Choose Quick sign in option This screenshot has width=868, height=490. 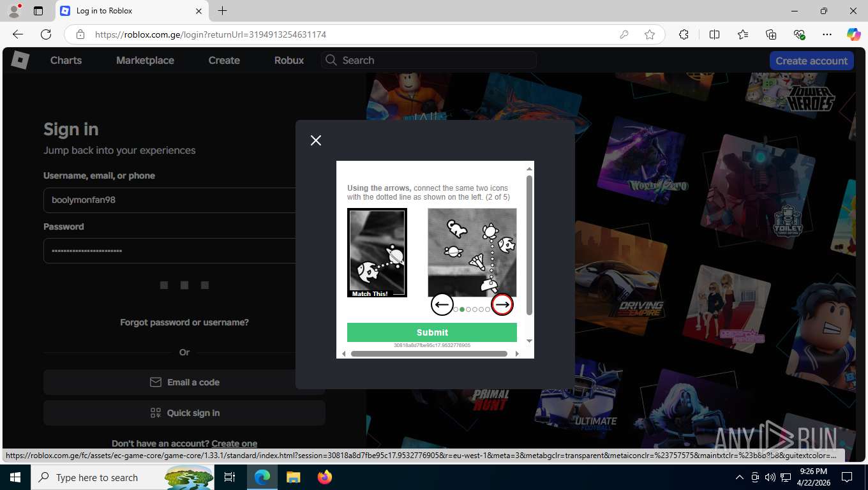[184, 413]
